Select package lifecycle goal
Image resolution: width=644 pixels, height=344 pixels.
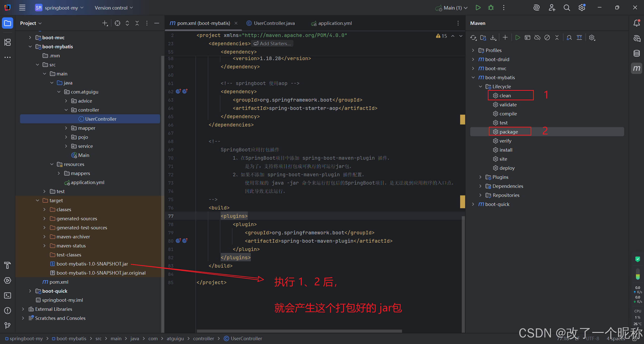coord(508,132)
